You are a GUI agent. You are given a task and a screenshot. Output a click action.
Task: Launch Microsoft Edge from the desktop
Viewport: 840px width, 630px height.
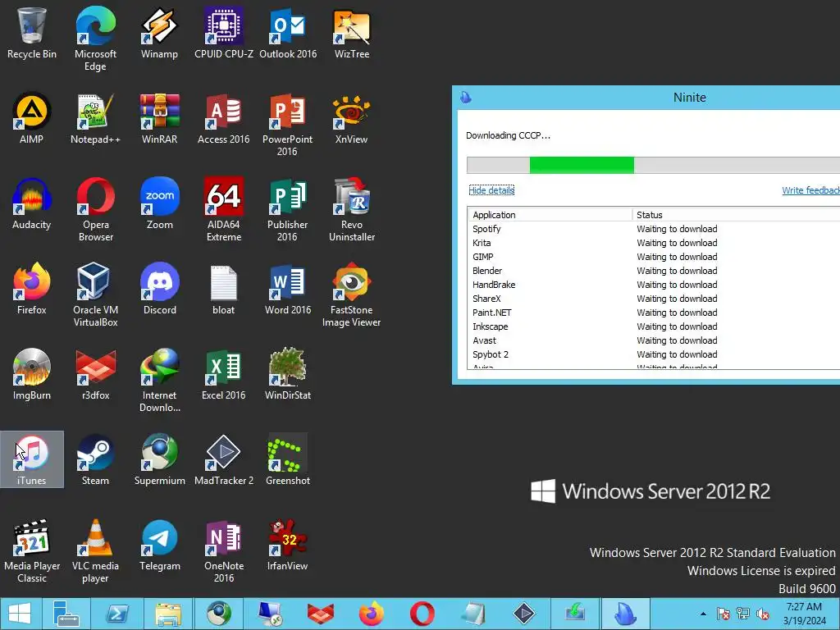95,39
